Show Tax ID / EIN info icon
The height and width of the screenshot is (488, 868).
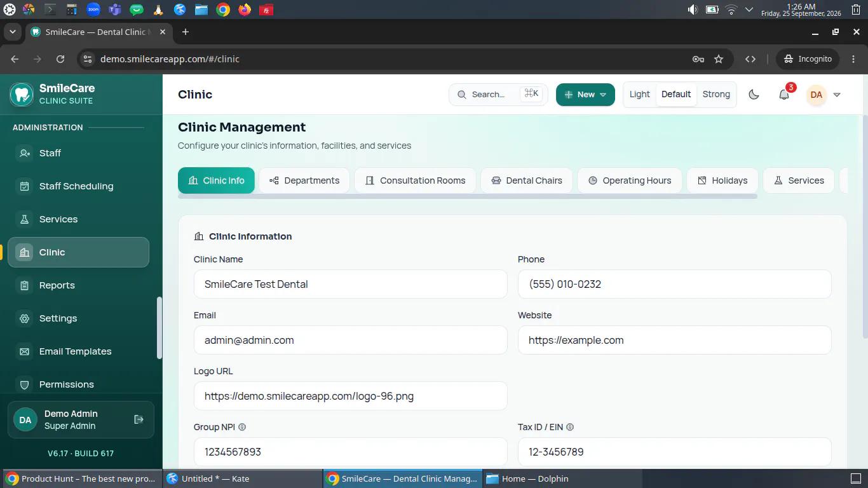click(x=570, y=427)
